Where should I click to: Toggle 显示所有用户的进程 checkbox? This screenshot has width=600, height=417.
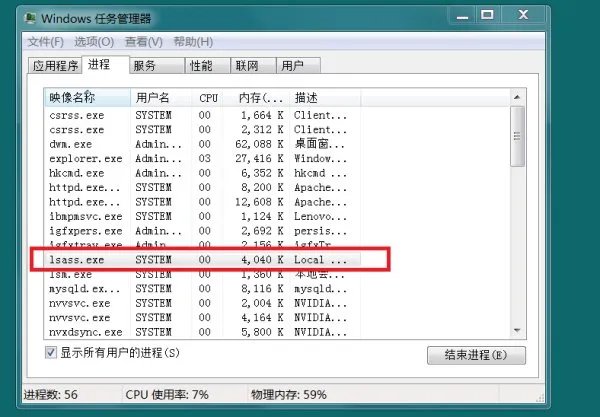pyautogui.click(x=51, y=352)
